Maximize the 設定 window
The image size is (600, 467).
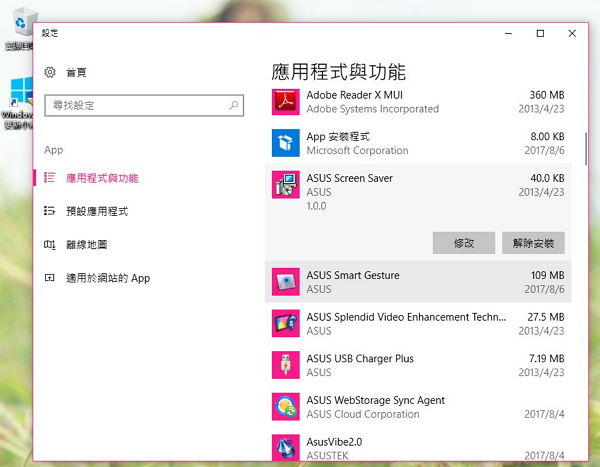(540, 34)
